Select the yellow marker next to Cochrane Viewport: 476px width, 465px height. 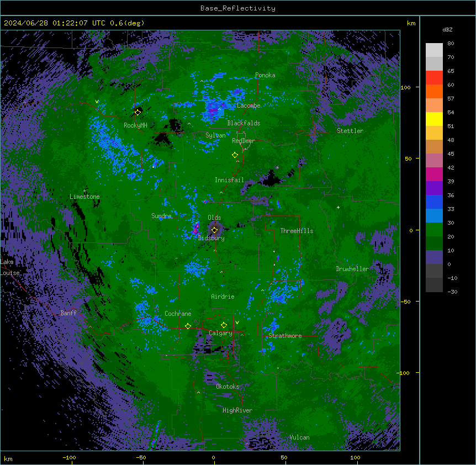tap(188, 326)
